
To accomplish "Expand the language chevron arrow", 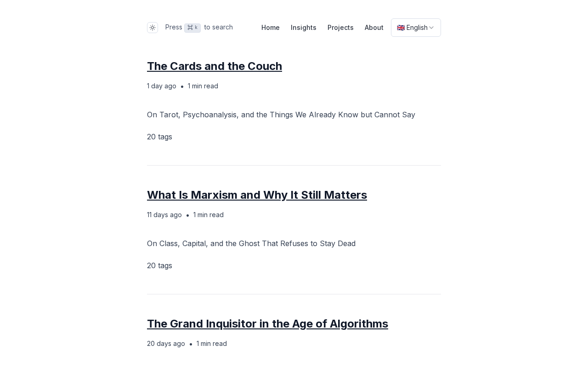I will 431,28.
